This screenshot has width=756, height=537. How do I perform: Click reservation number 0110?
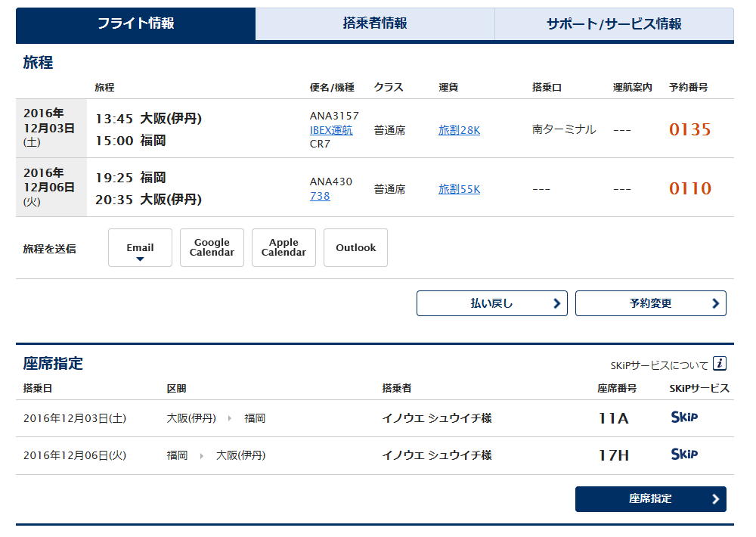[689, 188]
